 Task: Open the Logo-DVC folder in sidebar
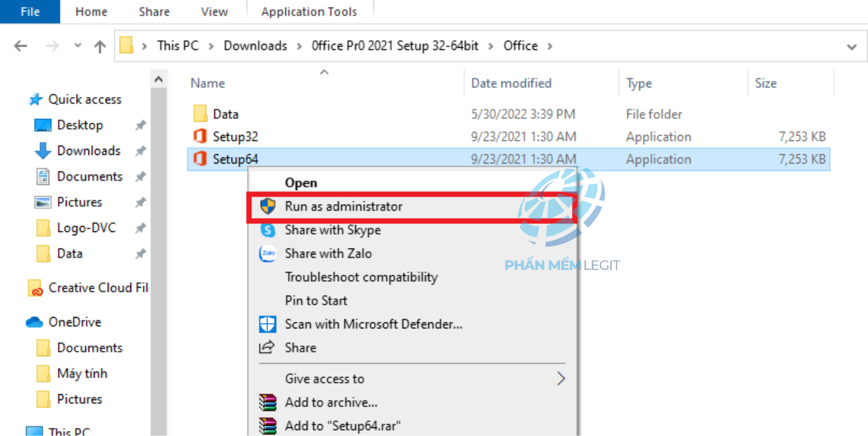pos(86,228)
